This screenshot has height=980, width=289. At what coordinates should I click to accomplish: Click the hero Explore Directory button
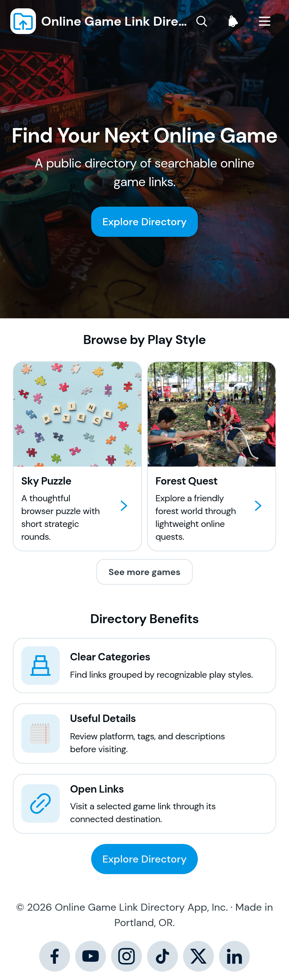(x=144, y=222)
